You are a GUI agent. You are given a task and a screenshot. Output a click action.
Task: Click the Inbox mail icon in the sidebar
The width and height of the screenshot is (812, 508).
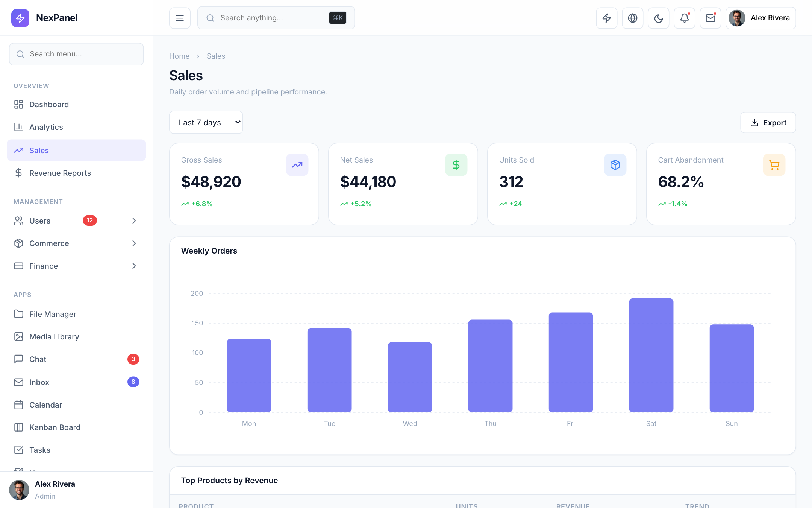pos(18,382)
